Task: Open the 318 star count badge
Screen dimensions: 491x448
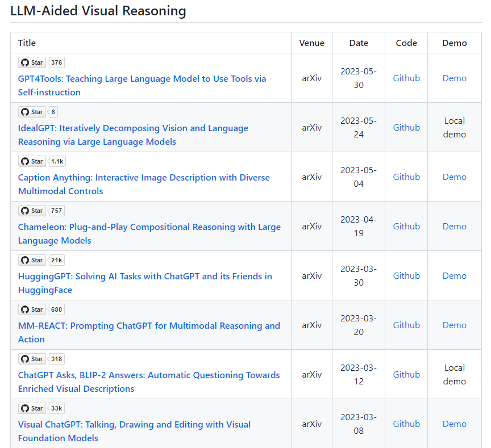Action: tap(56, 359)
